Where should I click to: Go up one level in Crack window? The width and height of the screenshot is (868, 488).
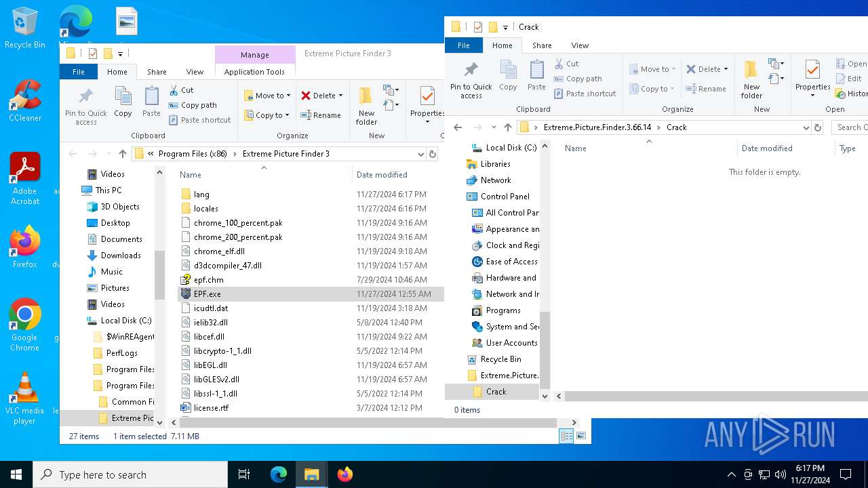click(x=508, y=127)
